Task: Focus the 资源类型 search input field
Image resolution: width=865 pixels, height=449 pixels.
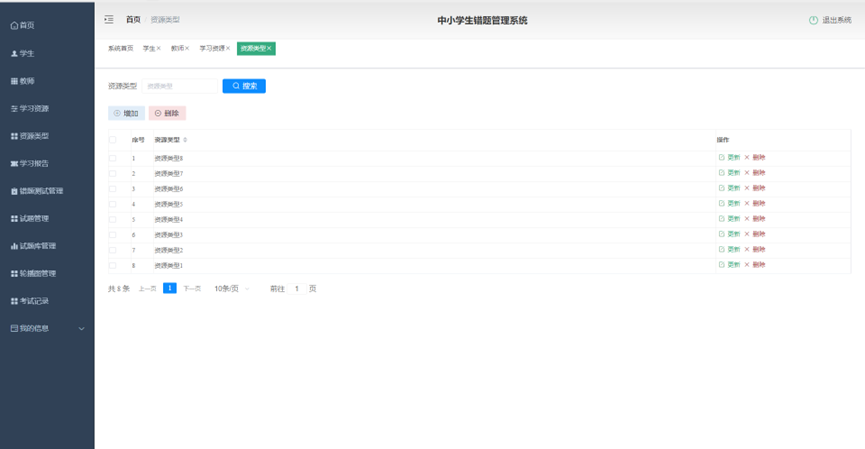Action: pos(180,86)
